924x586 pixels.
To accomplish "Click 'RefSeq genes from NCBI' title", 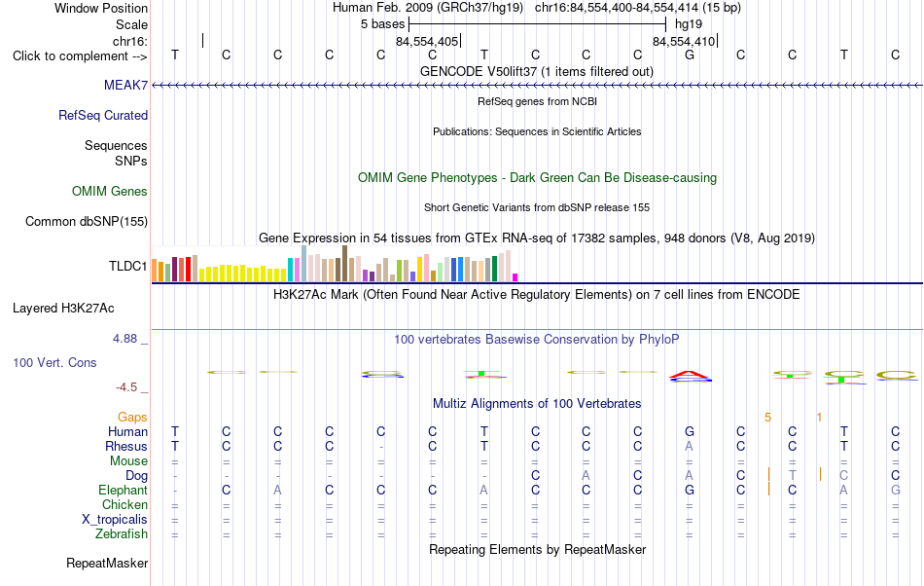I will 537,101.
